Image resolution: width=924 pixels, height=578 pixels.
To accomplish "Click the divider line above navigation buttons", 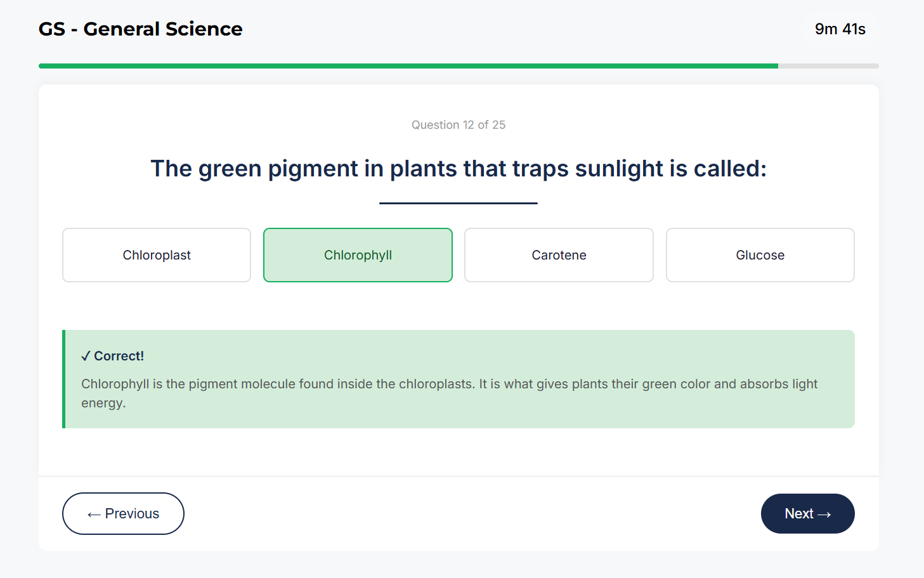I will tap(458, 476).
